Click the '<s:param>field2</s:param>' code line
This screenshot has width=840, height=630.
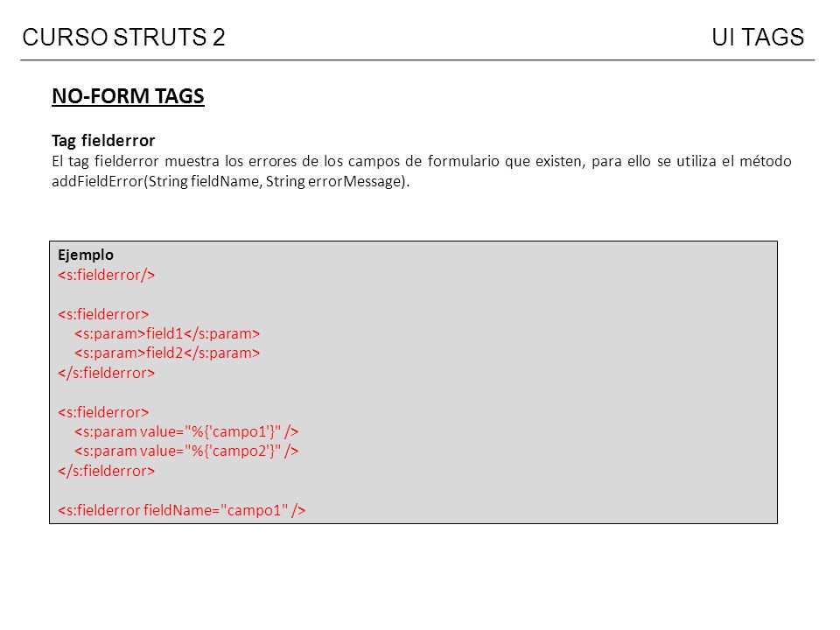tap(167, 353)
